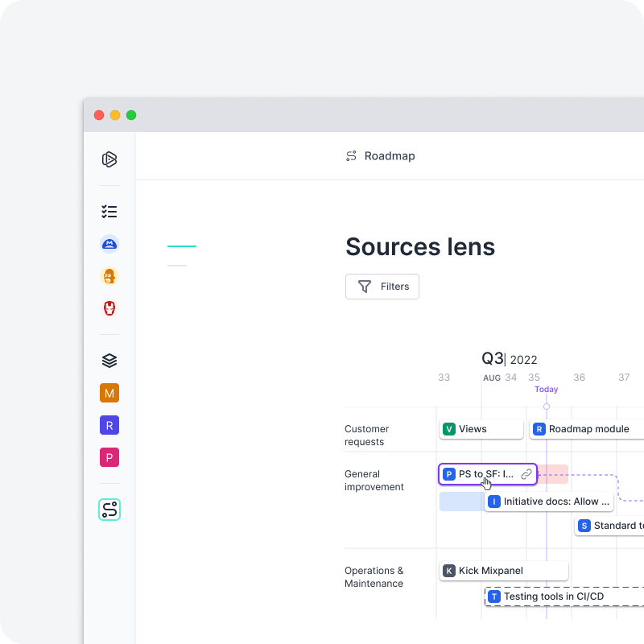Click the link icon on the PS to SF card
Image resolution: width=644 pixels, height=644 pixels.
pyautogui.click(x=527, y=474)
